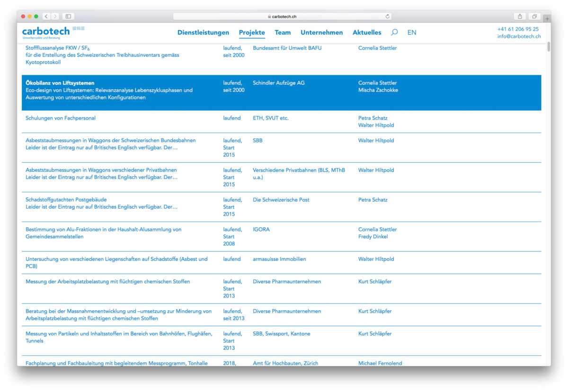Open the Safari share icon
This screenshot has height=392, width=568.
tap(520, 17)
